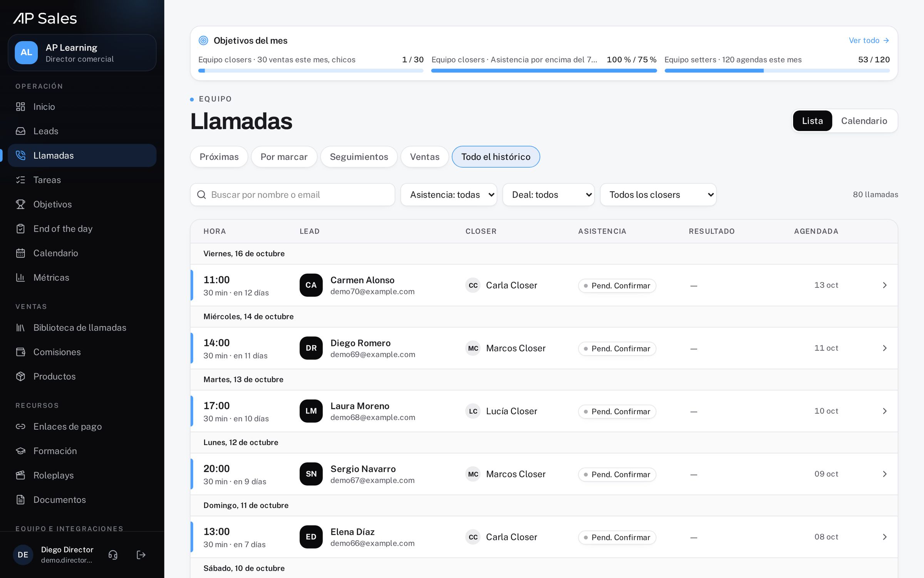
Task: Select the Todo el histórico filter
Action: click(x=496, y=157)
